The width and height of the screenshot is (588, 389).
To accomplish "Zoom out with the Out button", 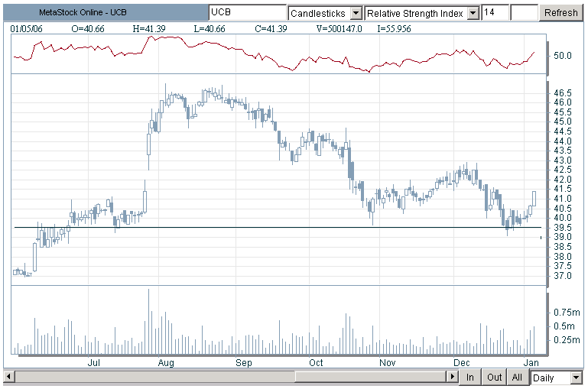I will point(494,377).
